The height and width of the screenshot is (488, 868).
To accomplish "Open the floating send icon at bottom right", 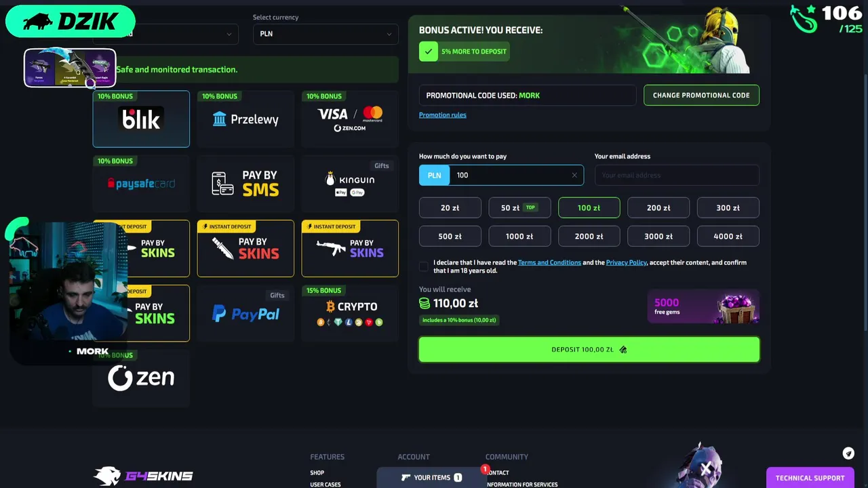I will 848,453.
